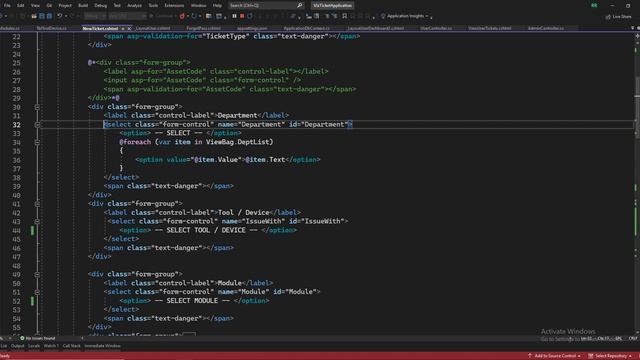Click the Save All toolbar icon
This screenshot has width=640, height=360.
point(49,16)
